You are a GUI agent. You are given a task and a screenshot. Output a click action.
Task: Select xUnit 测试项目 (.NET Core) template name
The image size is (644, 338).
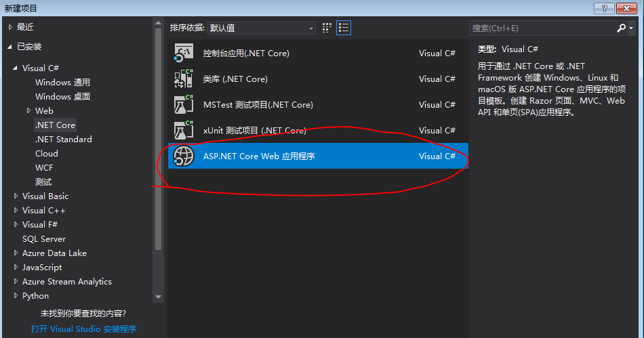255,131
